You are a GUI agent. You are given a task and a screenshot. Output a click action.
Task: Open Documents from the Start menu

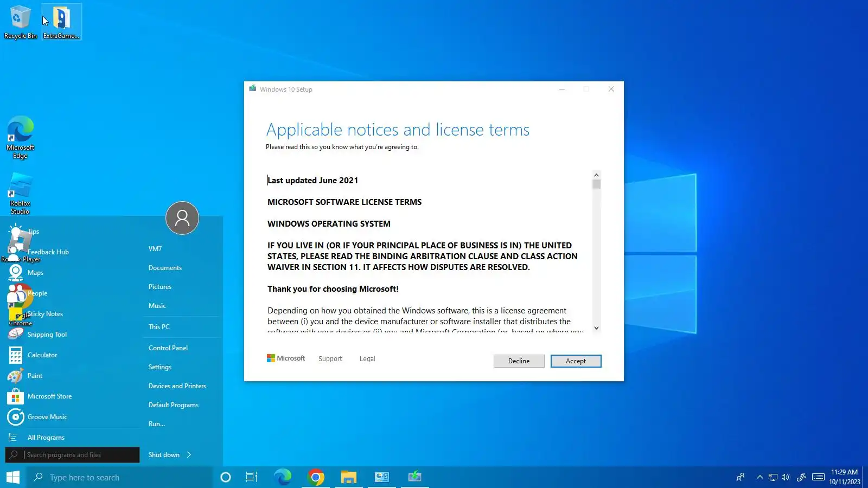tap(165, 268)
